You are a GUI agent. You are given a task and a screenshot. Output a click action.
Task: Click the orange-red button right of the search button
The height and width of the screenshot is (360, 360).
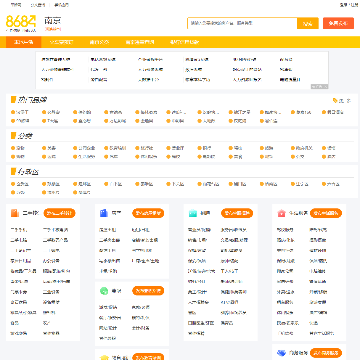click(x=338, y=23)
